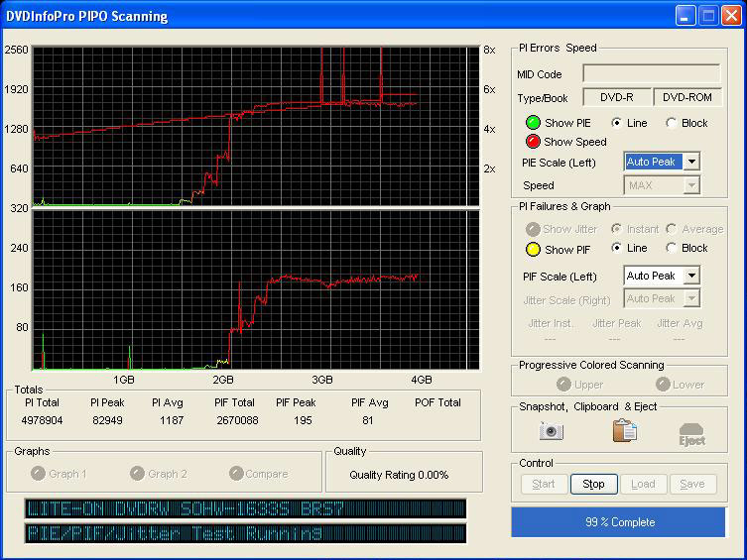This screenshot has width=747, height=560.
Task: Select Block mode for PIF graph
Action: tap(672, 248)
